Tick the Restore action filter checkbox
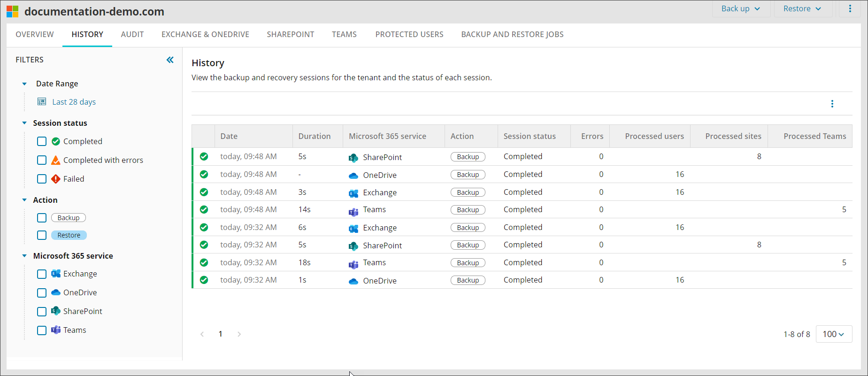Screen dimensions: 868x376 click(42, 235)
